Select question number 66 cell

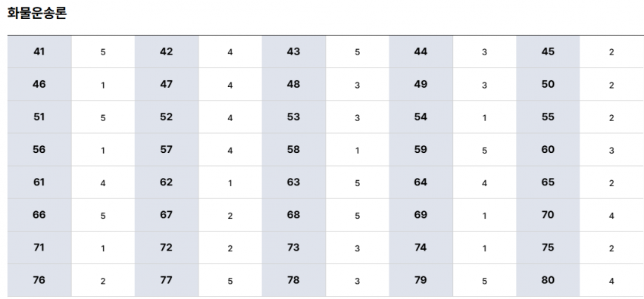click(x=39, y=215)
